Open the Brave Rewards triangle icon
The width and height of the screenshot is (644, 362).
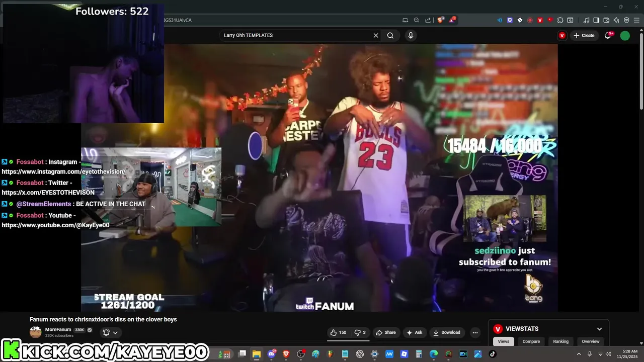(x=452, y=20)
